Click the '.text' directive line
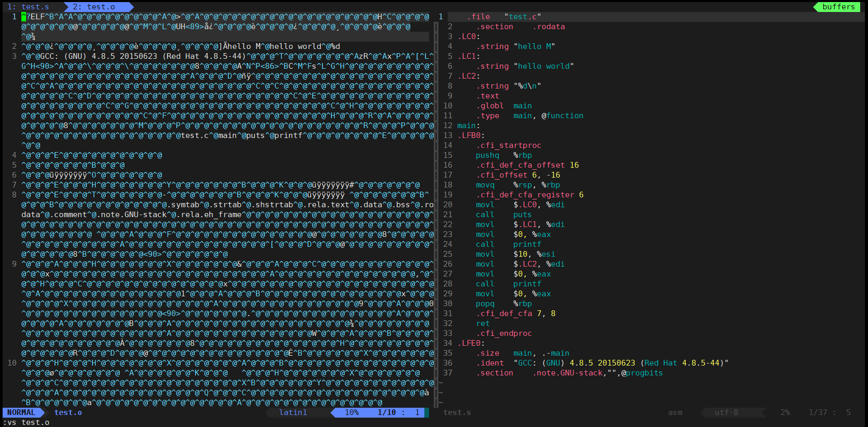Viewport: 868px width, 427px height. pyautogui.click(x=487, y=96)
